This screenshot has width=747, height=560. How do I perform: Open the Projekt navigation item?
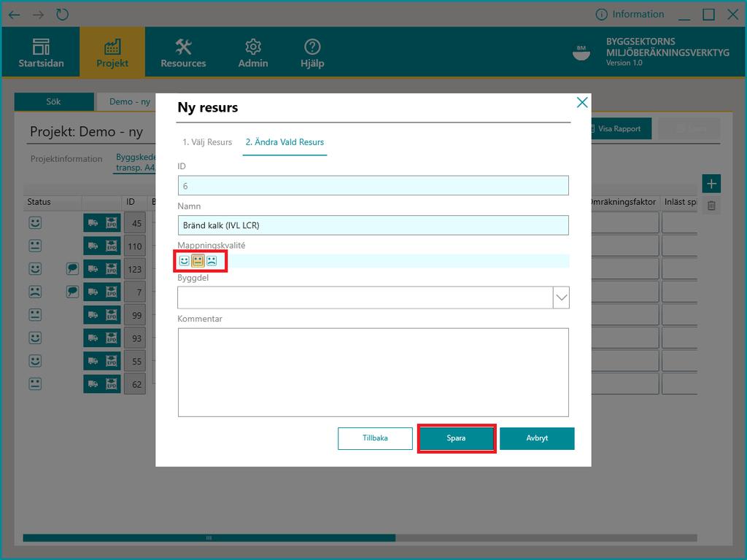112,52
